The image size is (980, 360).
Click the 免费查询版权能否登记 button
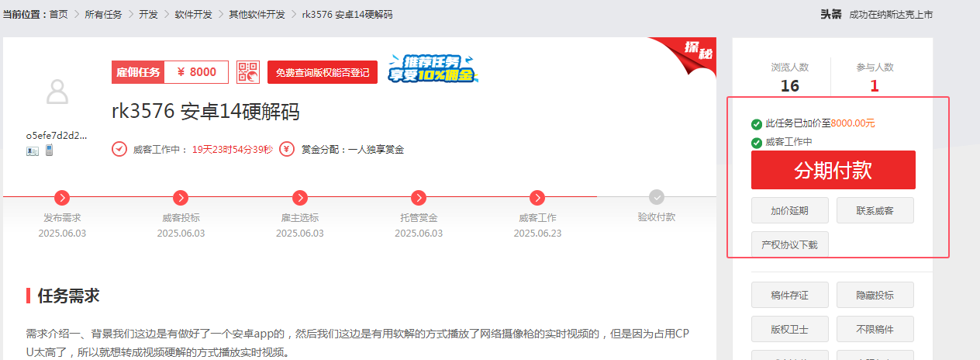pyautogui.click(x=323, y=72)
